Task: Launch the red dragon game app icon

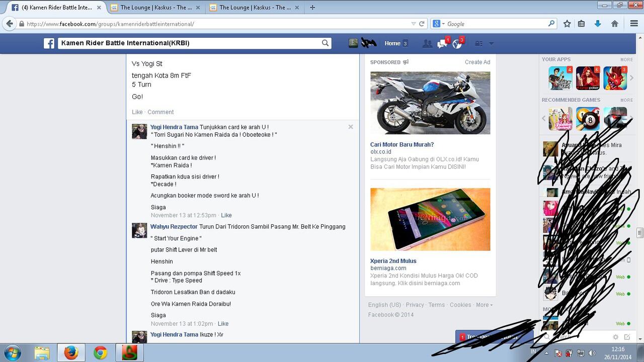Action: point(615,78)
